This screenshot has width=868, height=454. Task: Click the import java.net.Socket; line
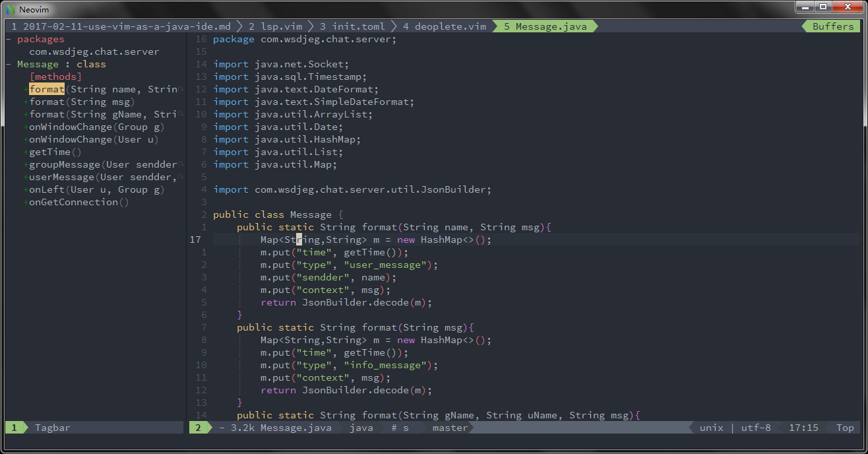point(281,64)
